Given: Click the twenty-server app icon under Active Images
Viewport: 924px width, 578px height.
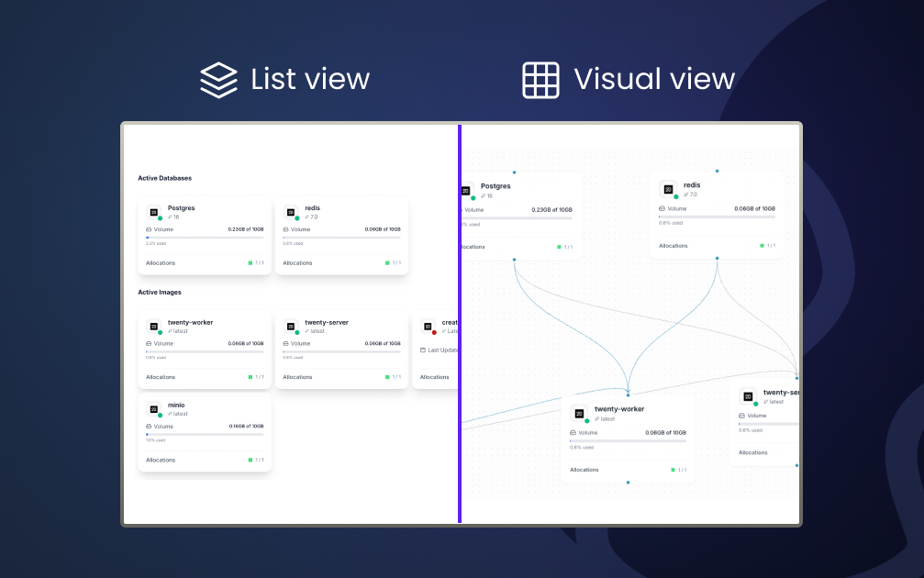Looking at the screenshot, I should [291, 327].
